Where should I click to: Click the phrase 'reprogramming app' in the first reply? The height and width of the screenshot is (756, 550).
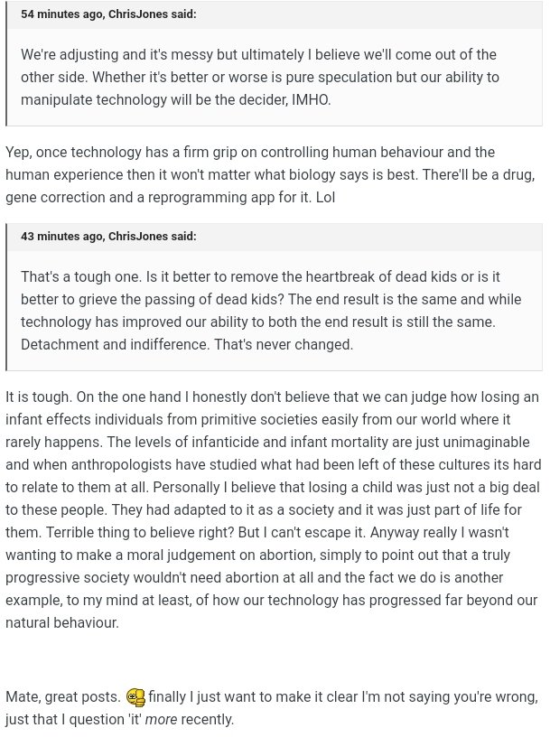[x=211, y=197]
